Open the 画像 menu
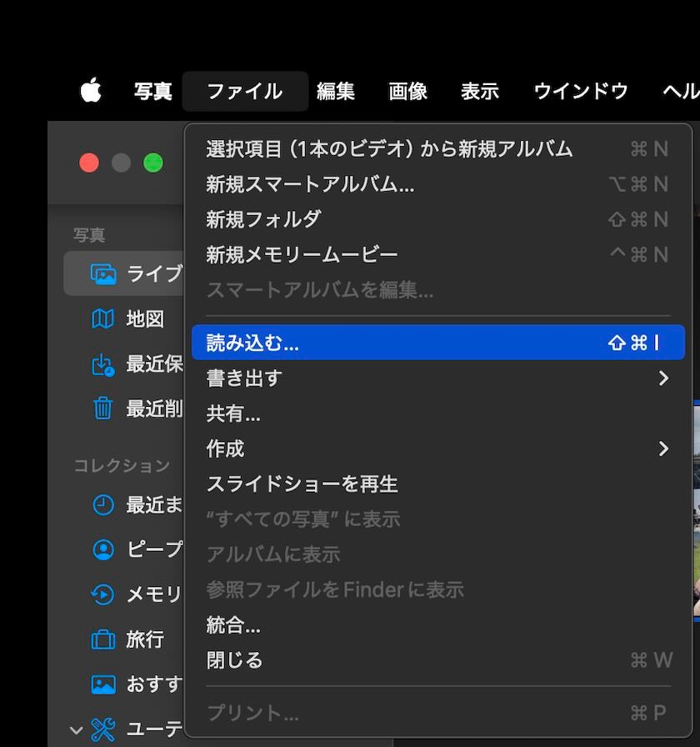This screenshot has width=700, height=747. (407, 91)
